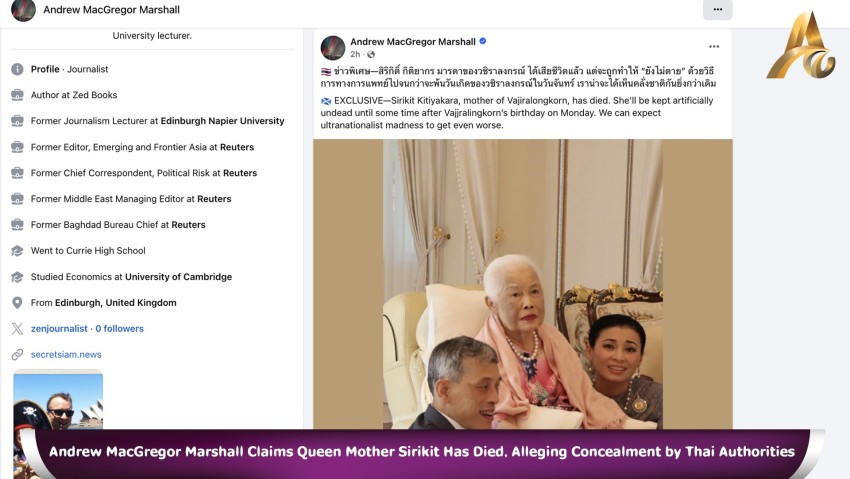The width and height of the screenshot is (850, 479).
Task: Click the secretsiam.news link chain icon
Action: click(17, 355)
